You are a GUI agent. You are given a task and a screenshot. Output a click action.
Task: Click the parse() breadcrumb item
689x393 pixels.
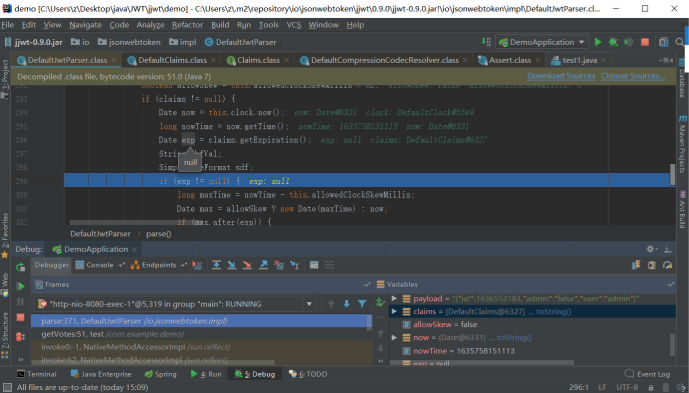[x=159, y=234]
